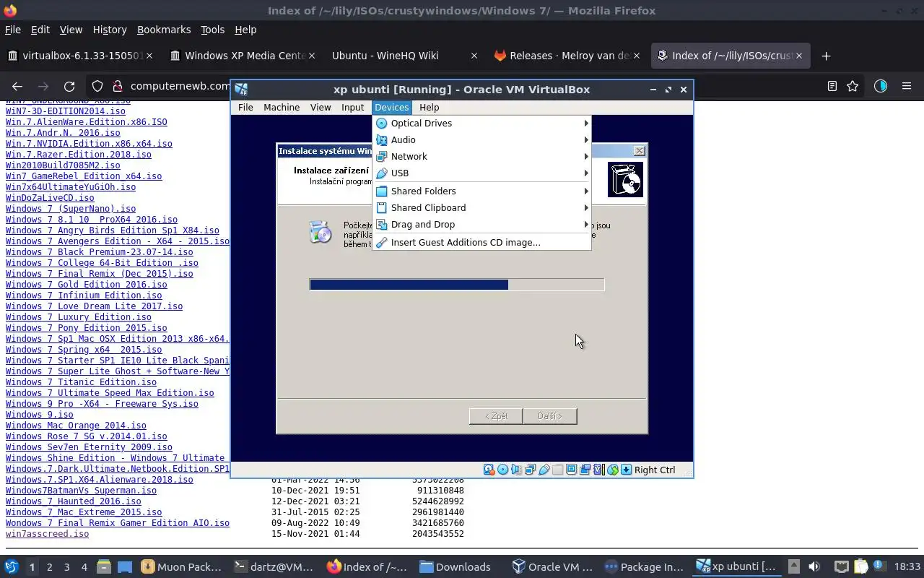Expand the USB submenu
Screen dimensions: 924x578
coord(481,173)
